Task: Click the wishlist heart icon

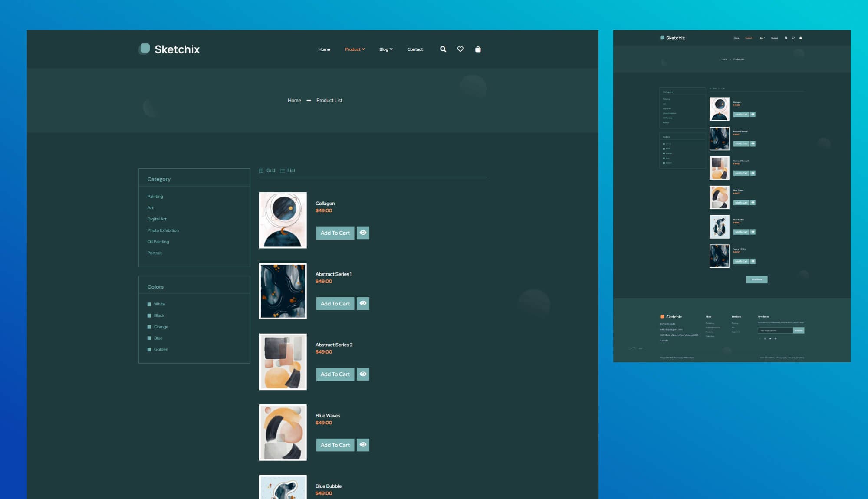Action: (x=460, y=49)
